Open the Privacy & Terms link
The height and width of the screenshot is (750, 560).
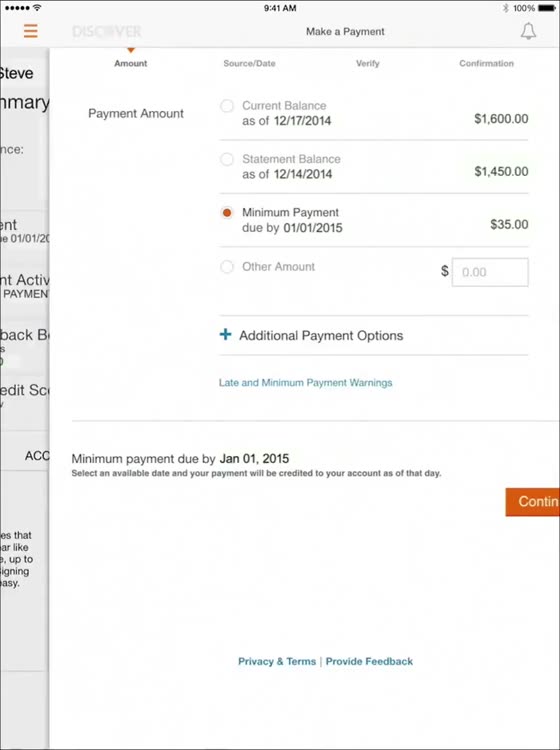click(277, 662)
